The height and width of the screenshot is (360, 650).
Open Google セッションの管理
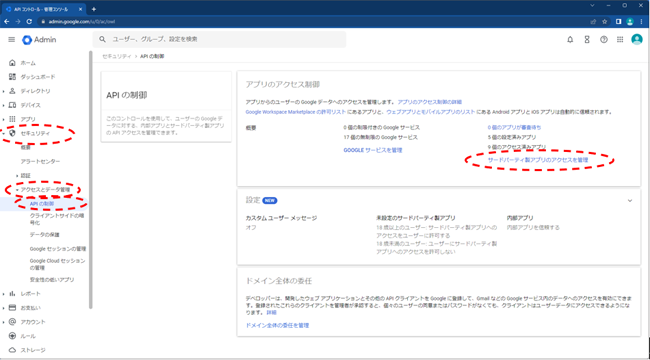pyautogui.click(x=58, y=249)
